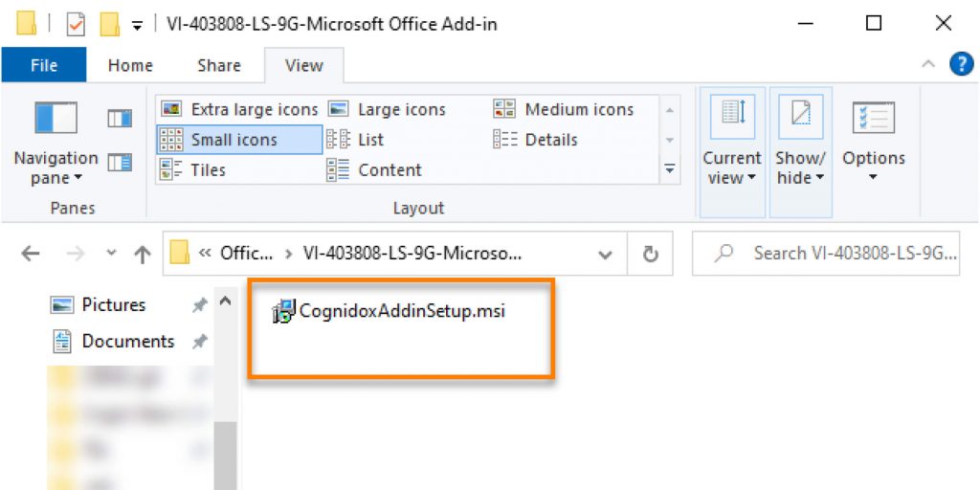980x490 pixels.
Task: Open the File menu tab
Action: (x=44, y=65)
